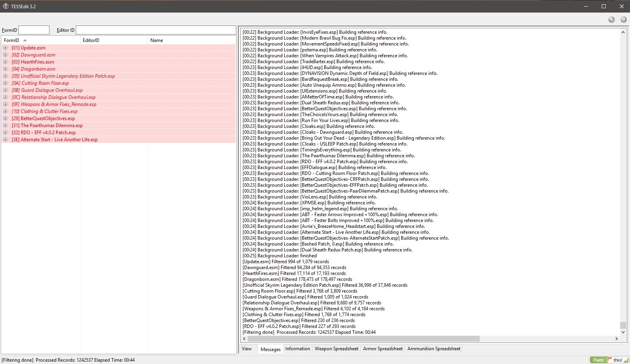The height and width of the screenshot is (364, 630).
Task: Switch to the Messages tab
Action: coord(270,349)
